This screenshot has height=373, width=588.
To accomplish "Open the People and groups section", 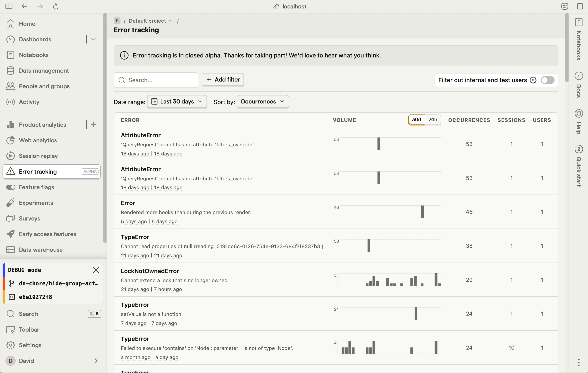I will (44, 86).
